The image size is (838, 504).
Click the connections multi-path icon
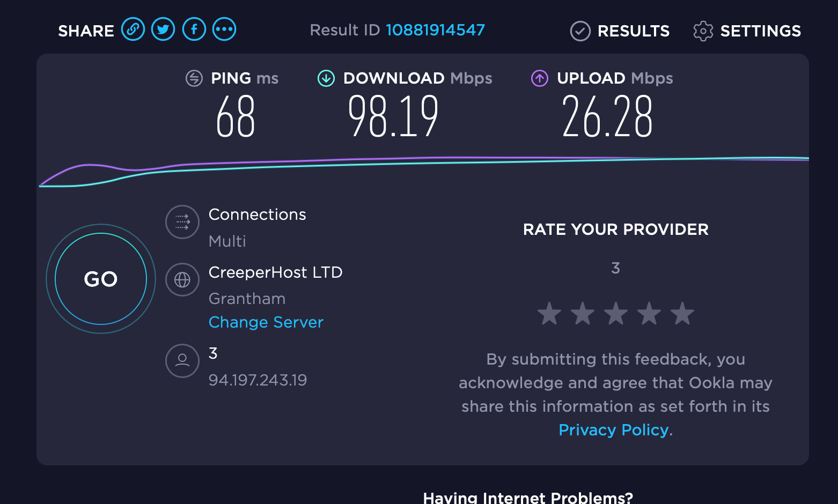coord(182,221)
